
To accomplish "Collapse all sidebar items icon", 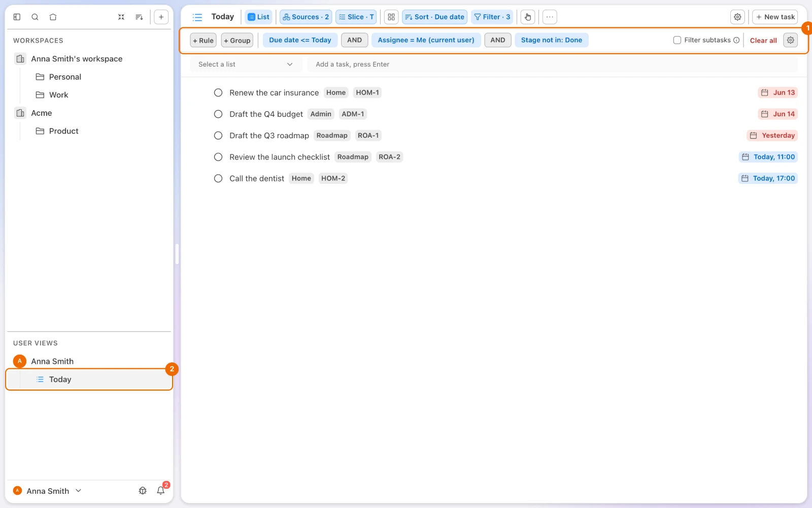I will pyautogui.click(x=121, y=17).
